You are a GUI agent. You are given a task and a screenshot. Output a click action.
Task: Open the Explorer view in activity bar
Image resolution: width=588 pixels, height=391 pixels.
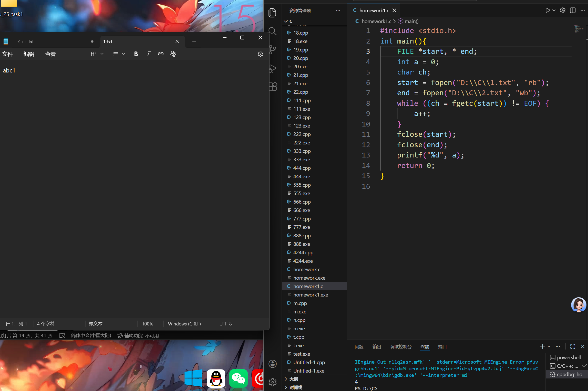coord(273,13)
